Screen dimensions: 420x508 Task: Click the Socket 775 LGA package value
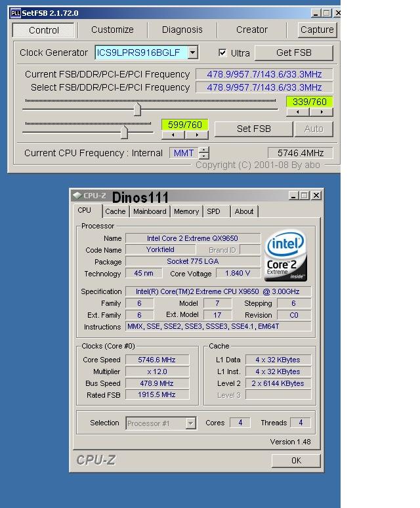pyautogui.click(x=193, y=261)
